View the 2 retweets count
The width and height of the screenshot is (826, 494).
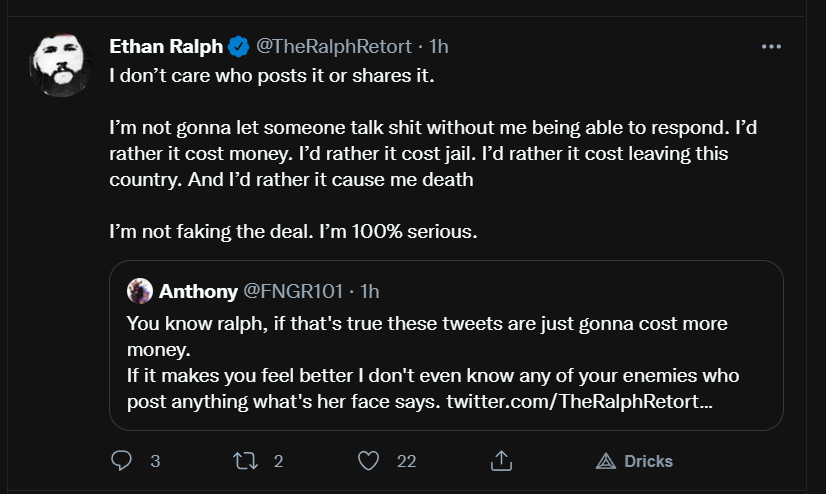tap(279, 461)
